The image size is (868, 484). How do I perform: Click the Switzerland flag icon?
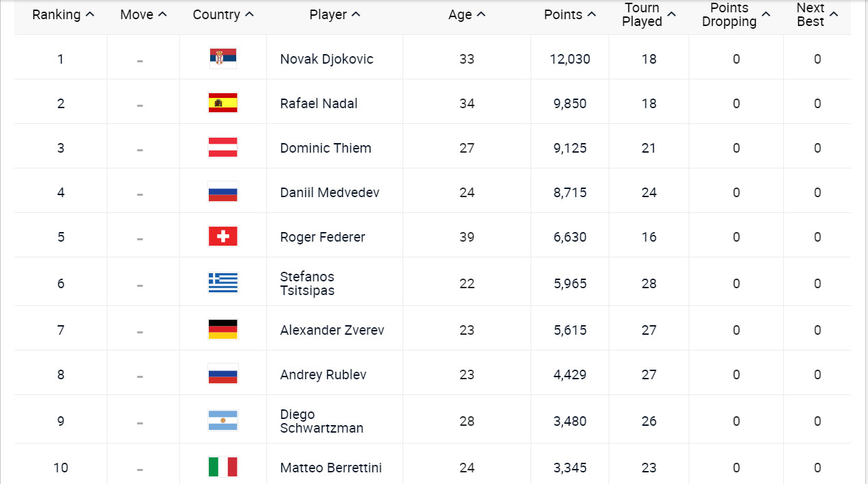[x=222, y=237]
